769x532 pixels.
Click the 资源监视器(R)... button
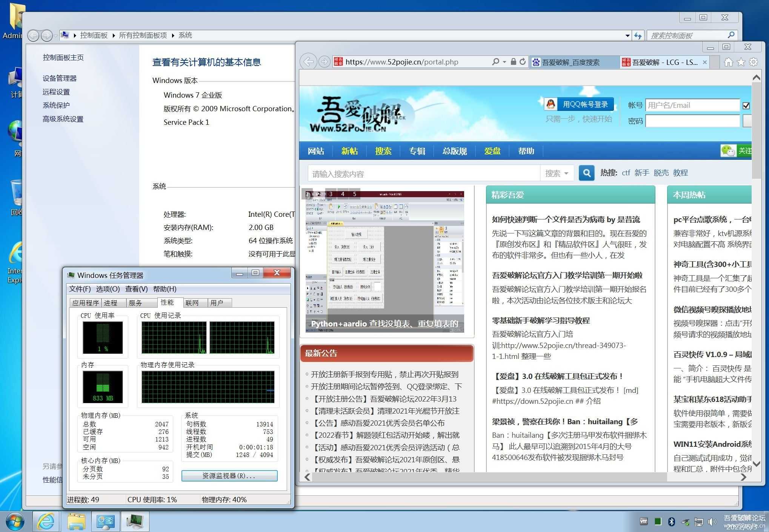point(229,476)
